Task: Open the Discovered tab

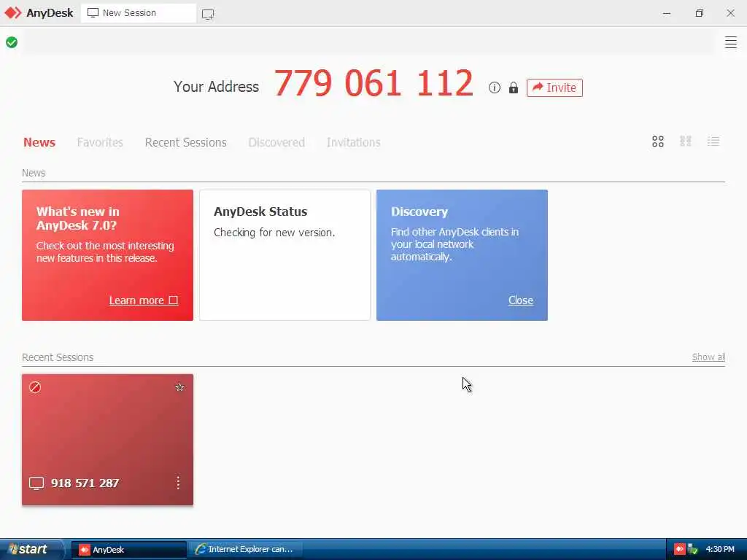Action: click(x=276, y=142)
